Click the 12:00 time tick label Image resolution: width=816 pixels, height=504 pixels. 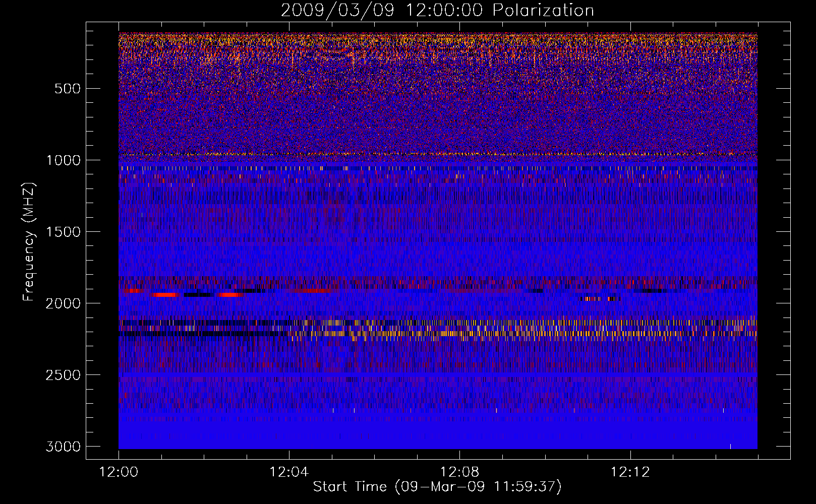119,472
